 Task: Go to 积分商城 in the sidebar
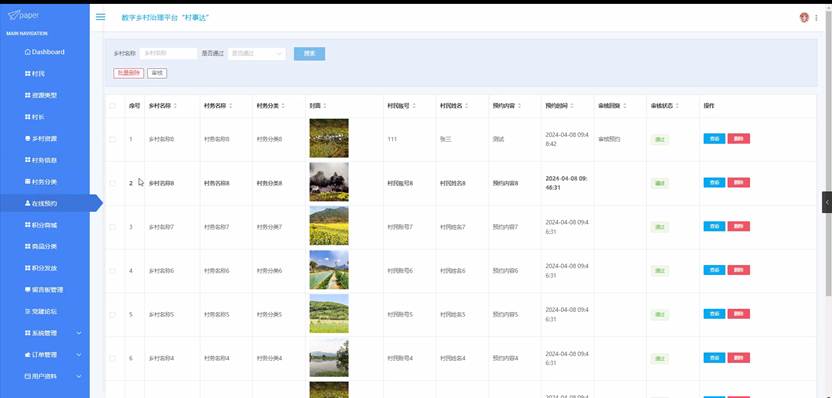click(45, 225)
